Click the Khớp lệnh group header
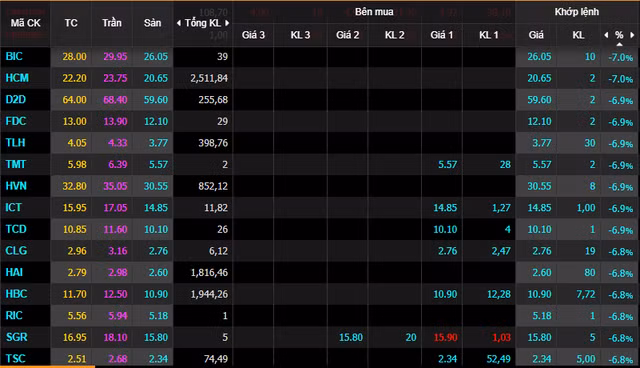The height and width of the screenshot is (368, 640). coord(576,12)
